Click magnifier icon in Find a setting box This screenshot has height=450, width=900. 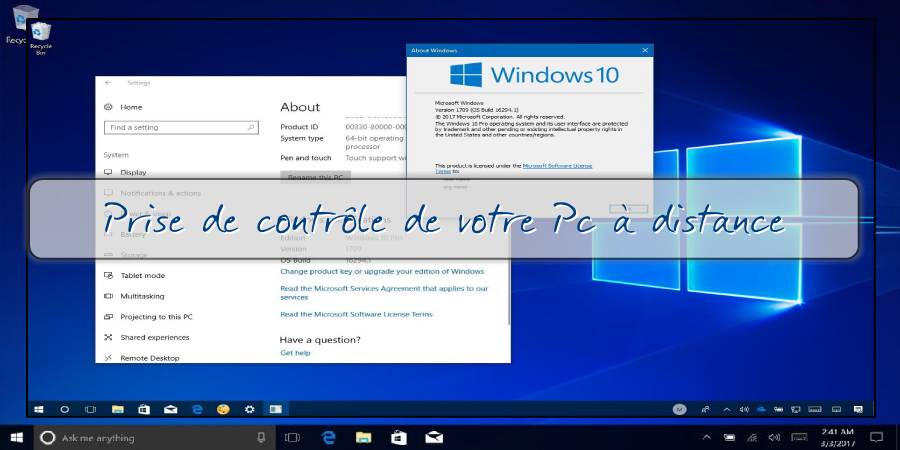251,127
